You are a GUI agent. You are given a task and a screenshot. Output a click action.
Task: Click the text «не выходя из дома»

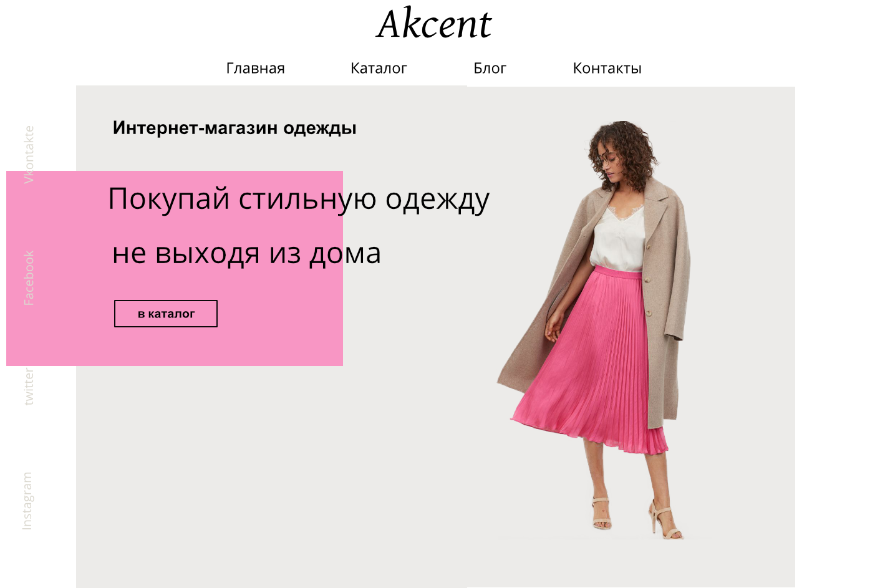pyautogui.click(x=246, y=253)
